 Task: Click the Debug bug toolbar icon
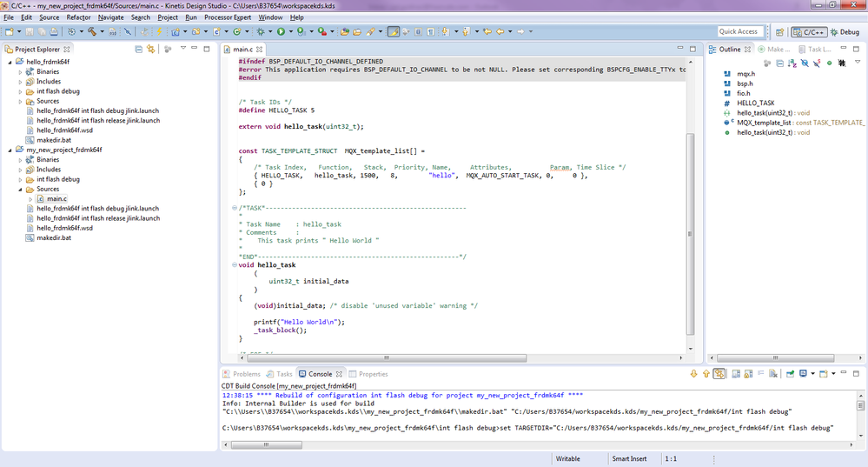coord(260,31)
